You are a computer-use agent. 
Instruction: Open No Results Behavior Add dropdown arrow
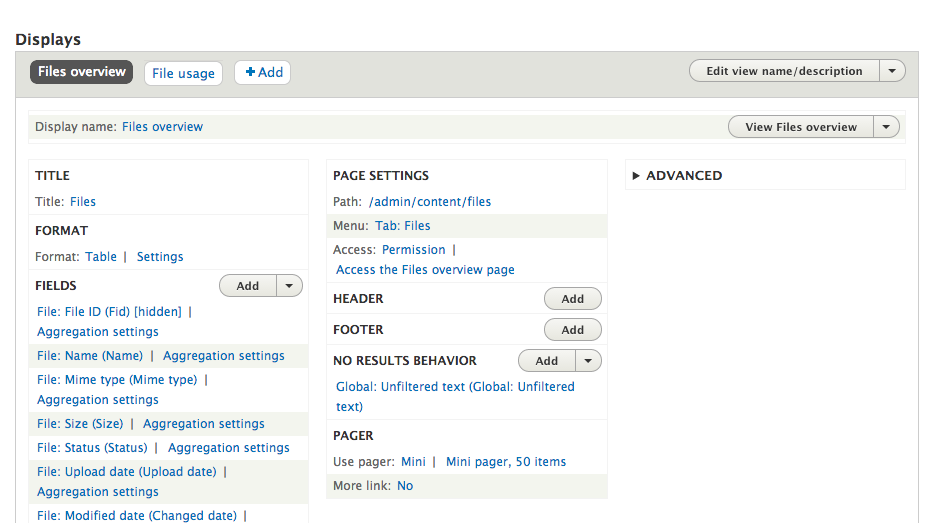[588, 361]
